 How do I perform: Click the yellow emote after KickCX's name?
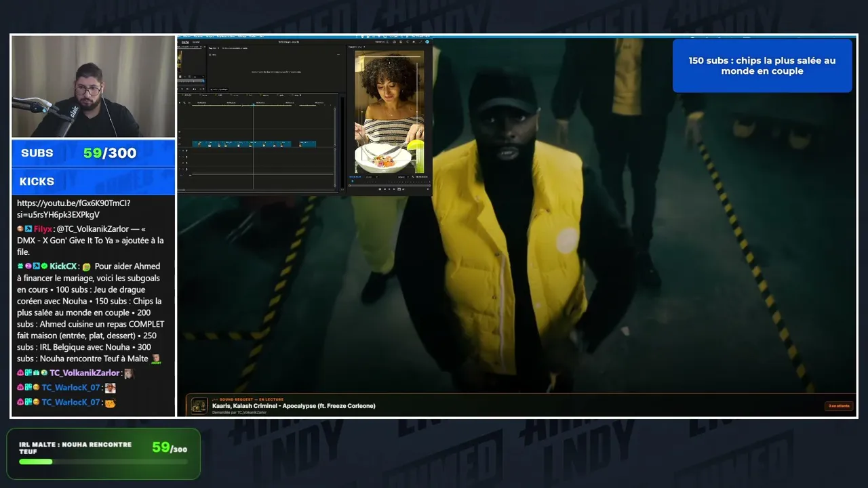[86, 267]
